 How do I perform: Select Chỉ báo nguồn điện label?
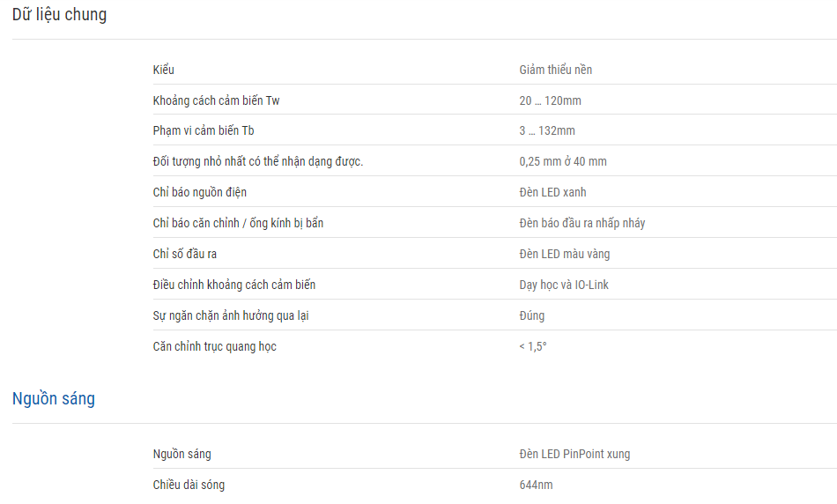(200, 192)
